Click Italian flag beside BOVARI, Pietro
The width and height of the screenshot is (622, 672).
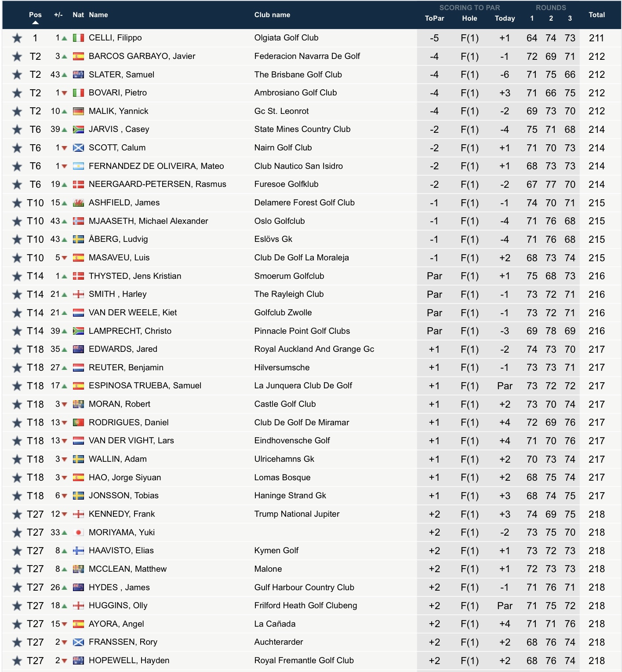coord(78,93)
